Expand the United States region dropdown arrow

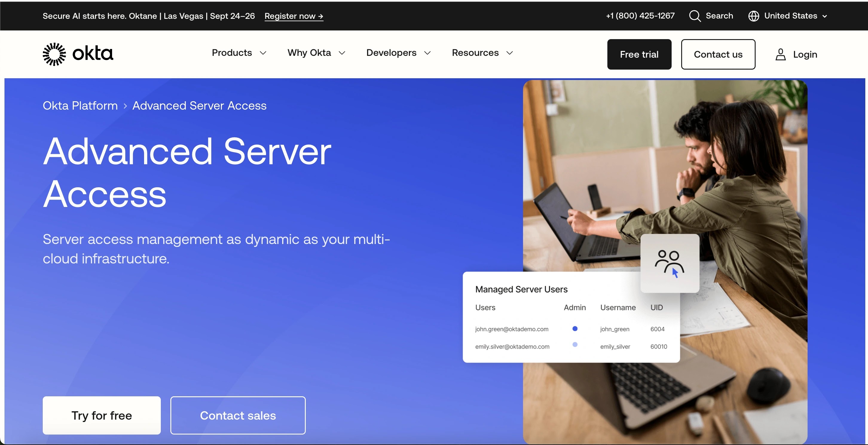click(825, 16)
